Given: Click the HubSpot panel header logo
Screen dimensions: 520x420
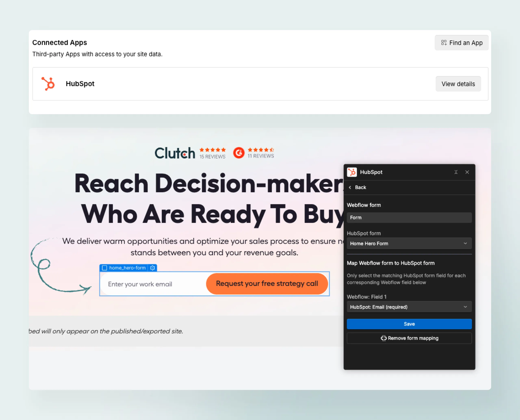Looking at the screenshot, I should (x=352, y=172).
